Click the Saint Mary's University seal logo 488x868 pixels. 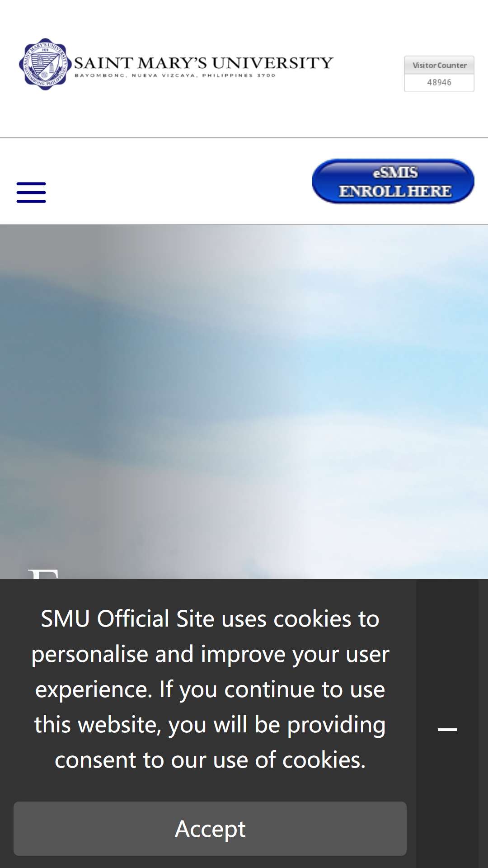tap(45, 64)
